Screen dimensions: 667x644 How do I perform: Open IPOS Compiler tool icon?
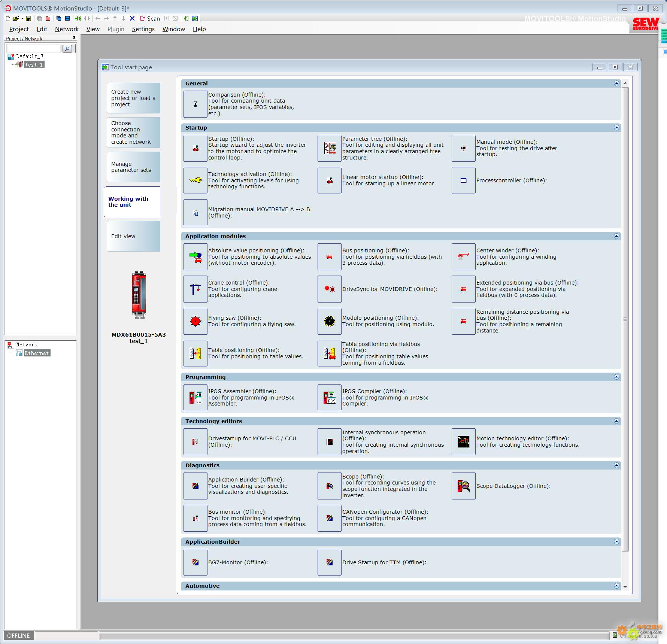(330, 398)
